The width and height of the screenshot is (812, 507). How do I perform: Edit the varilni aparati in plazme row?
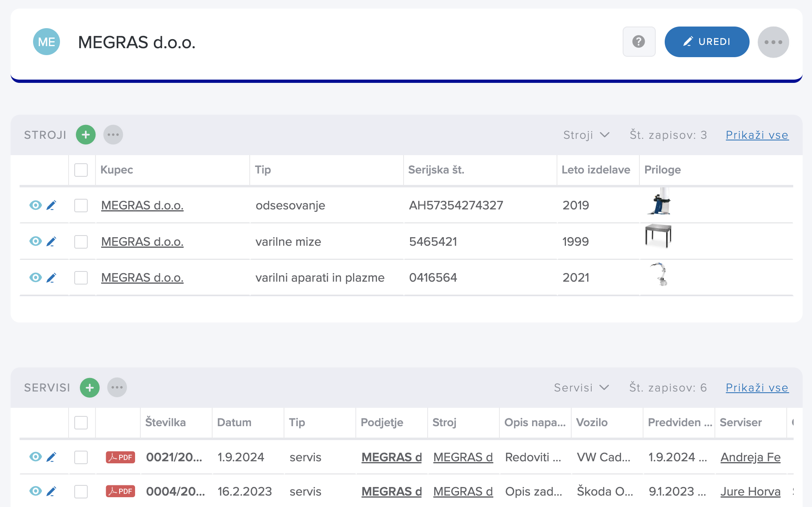(51, 278)
